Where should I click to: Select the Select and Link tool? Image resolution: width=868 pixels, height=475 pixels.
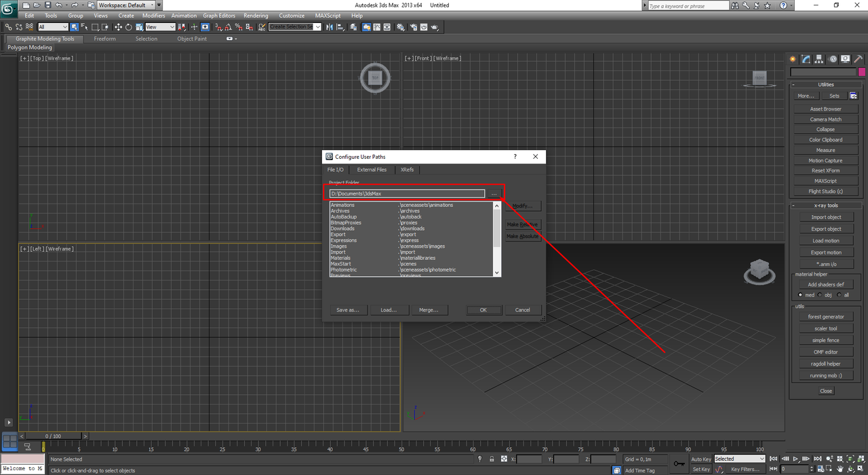point(8,27)
